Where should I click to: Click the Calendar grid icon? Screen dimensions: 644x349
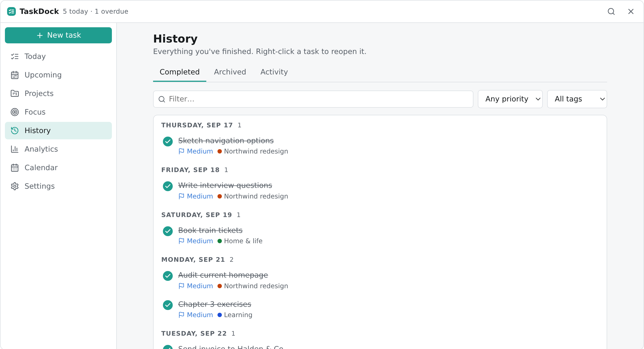(15, 168)
